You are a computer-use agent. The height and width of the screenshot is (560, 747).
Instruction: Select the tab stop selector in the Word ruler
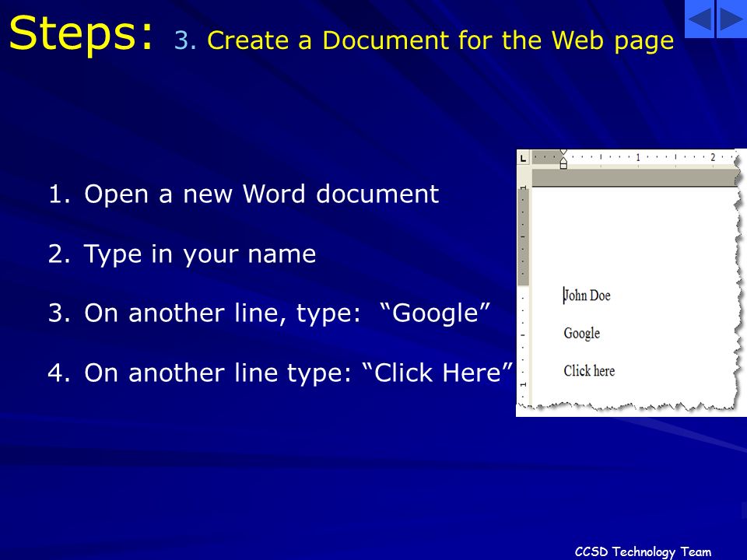point(524,158)
